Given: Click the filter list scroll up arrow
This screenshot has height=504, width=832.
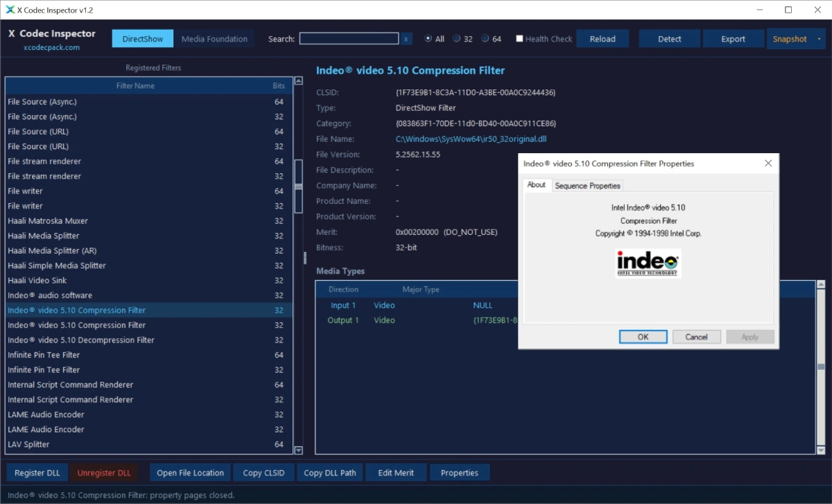Looking at the screenshot, I should [299, 80].
